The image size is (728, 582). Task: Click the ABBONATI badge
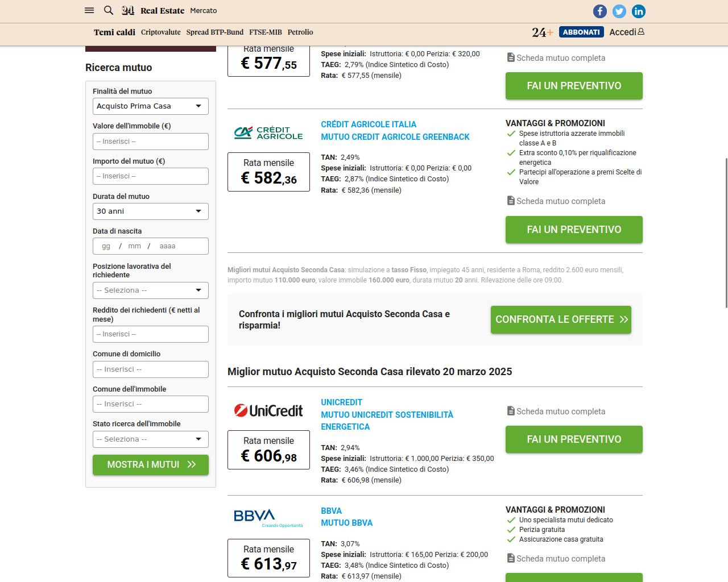point(581,32)
